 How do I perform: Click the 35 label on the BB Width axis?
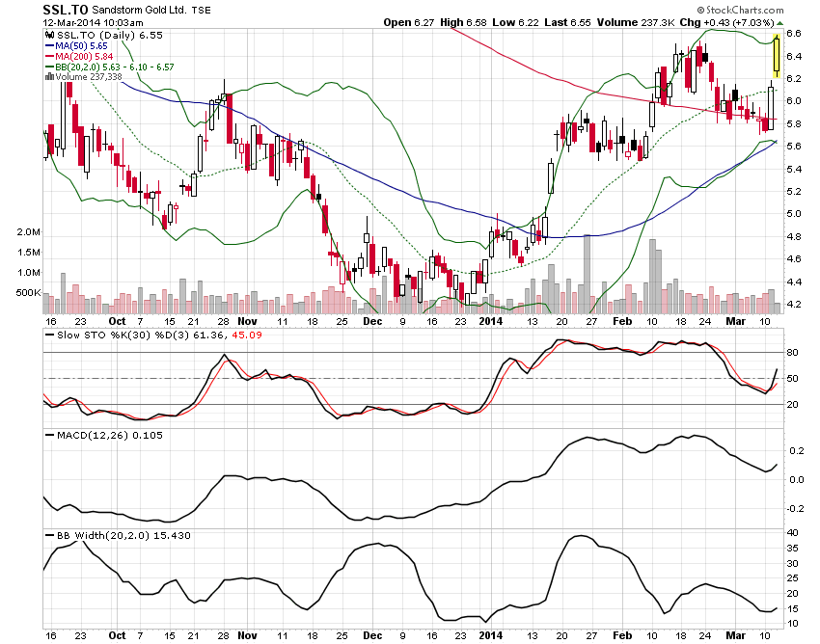point(792,549)
